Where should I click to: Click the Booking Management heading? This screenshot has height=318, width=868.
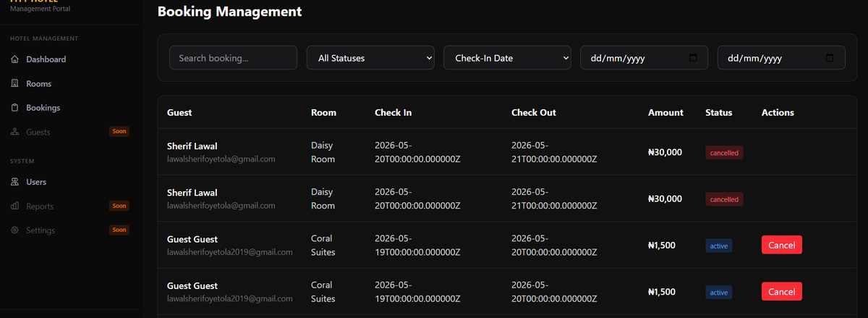click(230, 12)
